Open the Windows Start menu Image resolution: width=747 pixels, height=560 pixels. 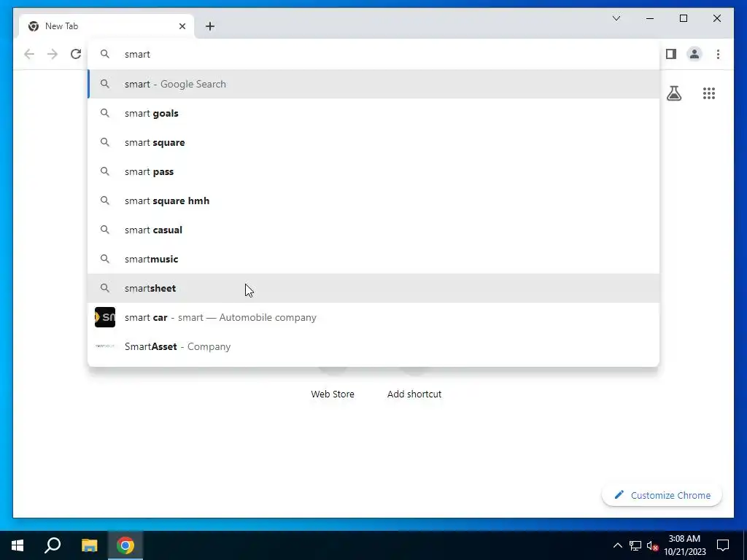(18, 545)
